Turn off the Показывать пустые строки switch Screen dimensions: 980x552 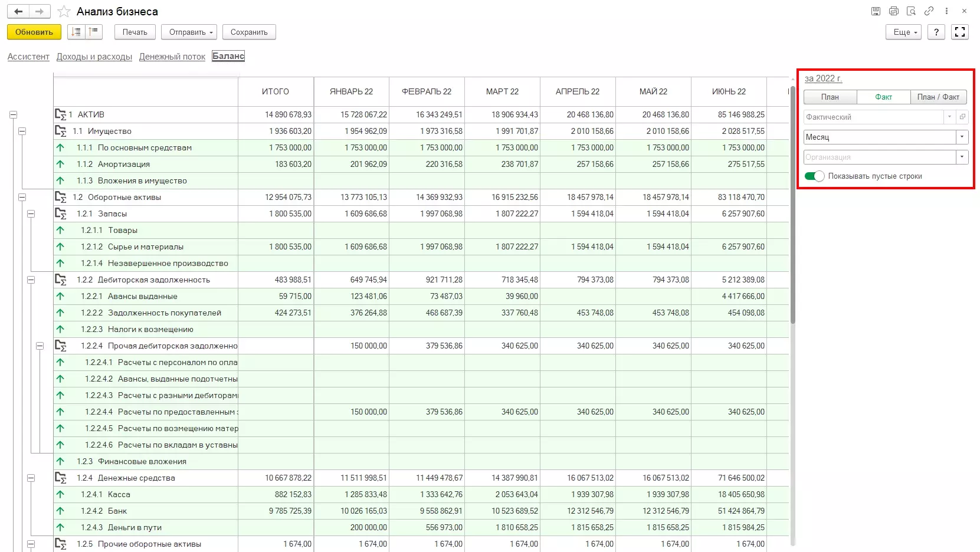pos(814,176)
